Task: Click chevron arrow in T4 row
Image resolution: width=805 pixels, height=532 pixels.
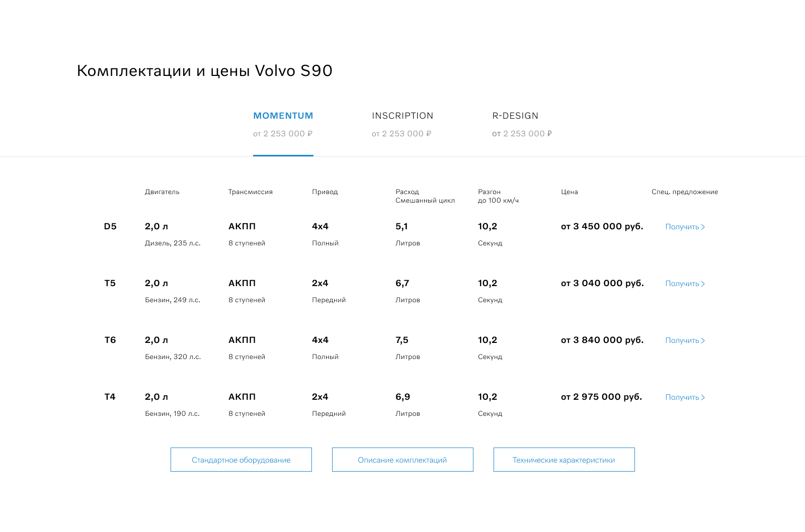Action: (703, 398)
